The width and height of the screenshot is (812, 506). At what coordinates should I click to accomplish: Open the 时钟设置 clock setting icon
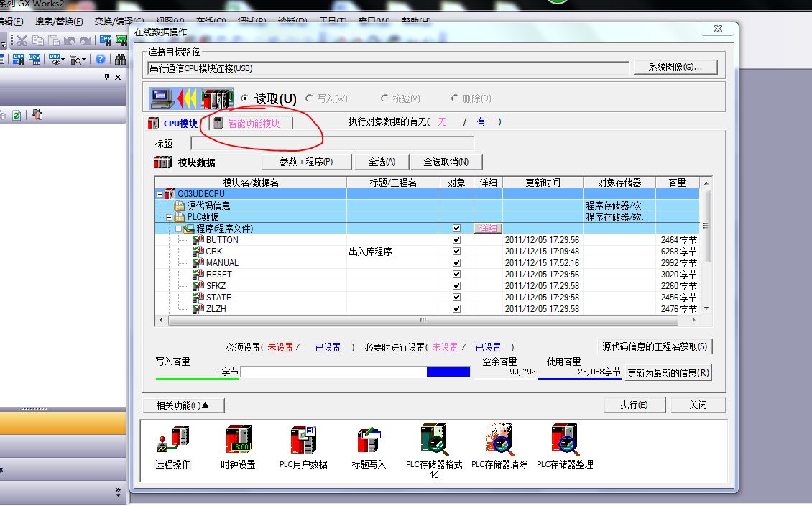click(x=238, y=439)
